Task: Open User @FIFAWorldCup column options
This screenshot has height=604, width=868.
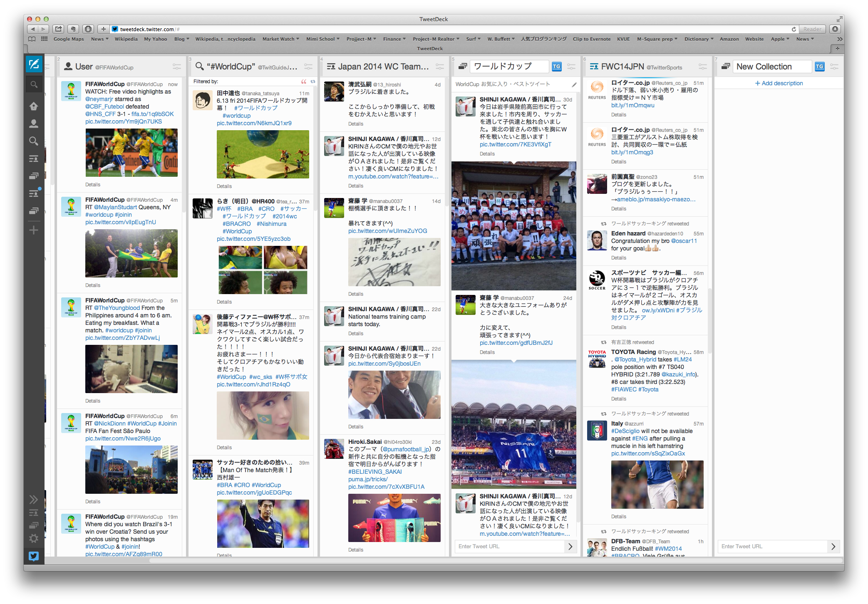Action: click(177, 67)
